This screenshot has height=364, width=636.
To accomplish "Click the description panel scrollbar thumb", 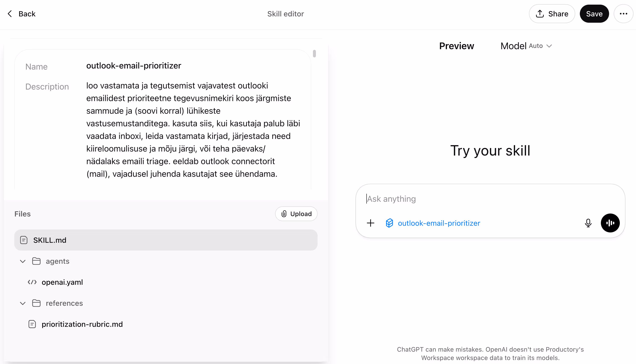I will (314, 54).
